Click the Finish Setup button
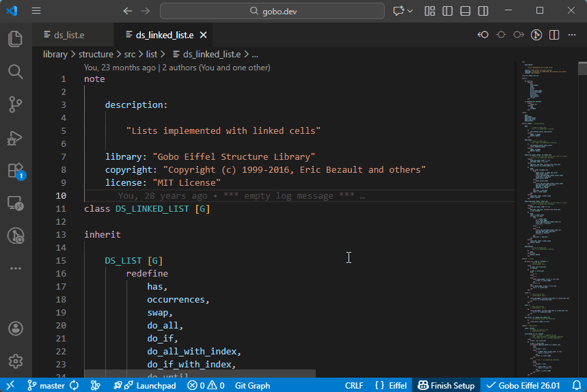587x392 pixels. (446, 385)
